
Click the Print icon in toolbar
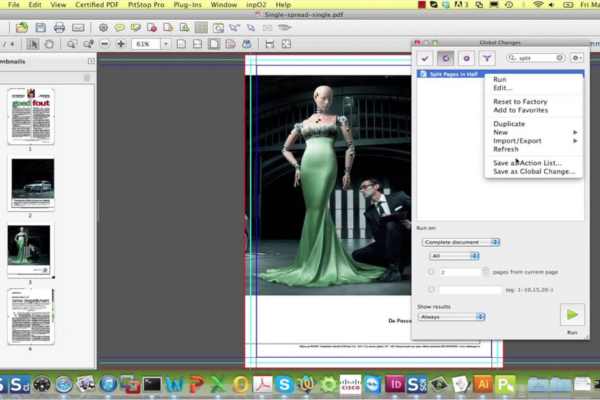click(59, 27)
